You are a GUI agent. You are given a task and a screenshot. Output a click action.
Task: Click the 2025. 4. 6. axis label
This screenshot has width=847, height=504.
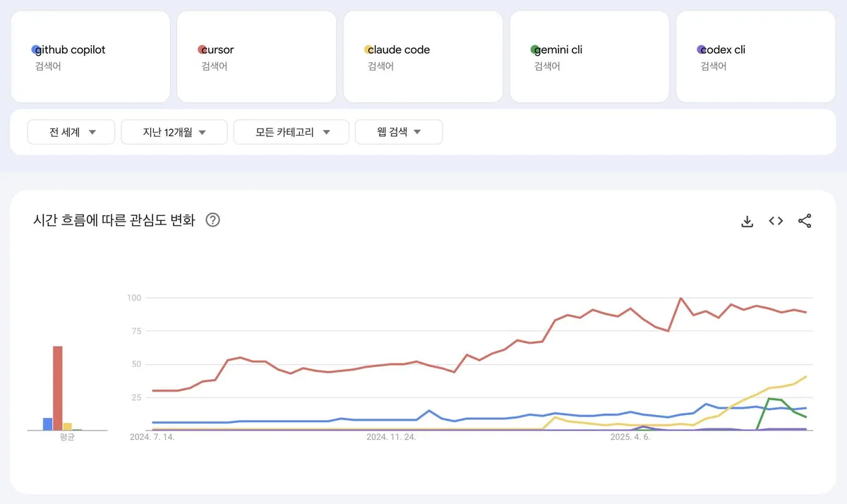(630, 437)
